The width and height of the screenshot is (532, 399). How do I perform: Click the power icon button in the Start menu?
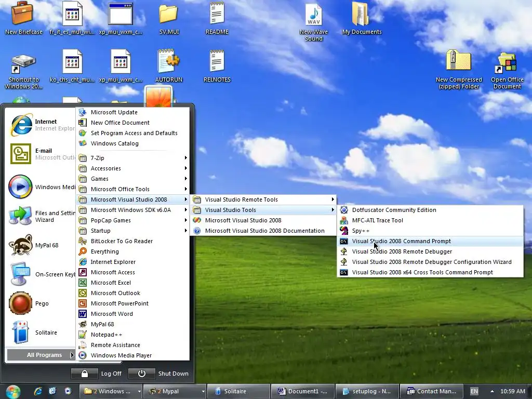(x=141, y=374)
